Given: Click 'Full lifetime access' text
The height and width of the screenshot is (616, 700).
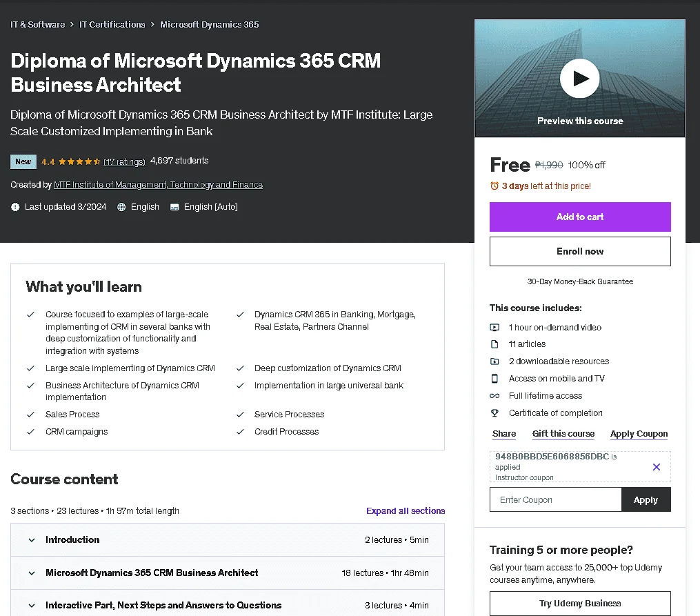Looking at the screenshot, I should (x=545, y=396).
